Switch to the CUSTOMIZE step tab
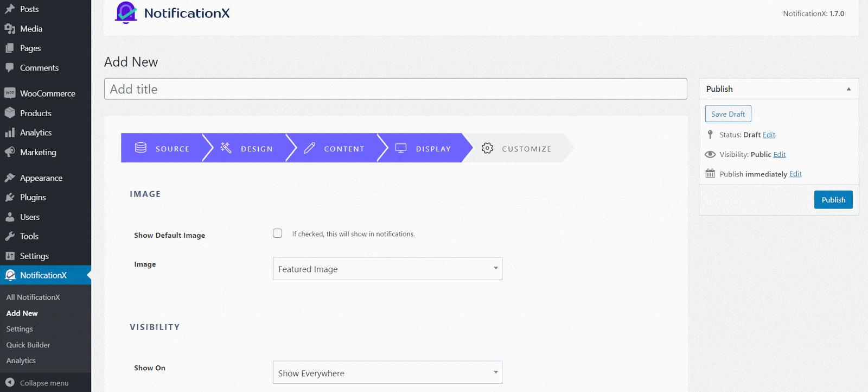The width and height of the screenshot is (868, 392). tap(518, 148)
